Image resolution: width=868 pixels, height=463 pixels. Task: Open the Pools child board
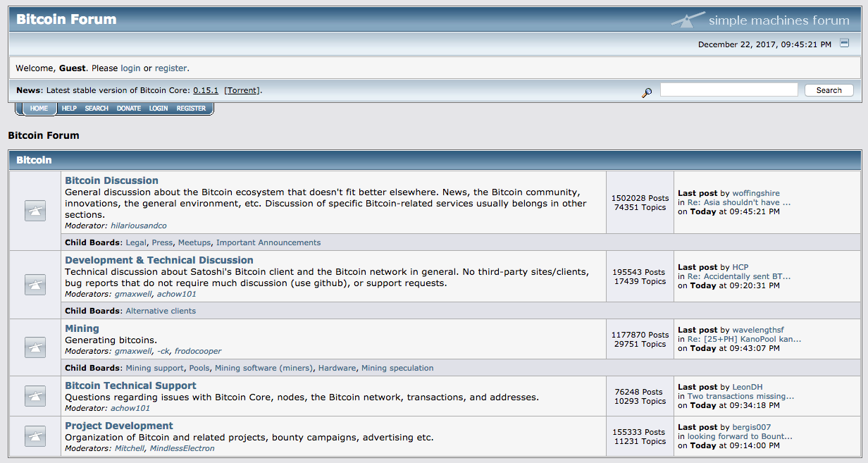tap(199, 368)
